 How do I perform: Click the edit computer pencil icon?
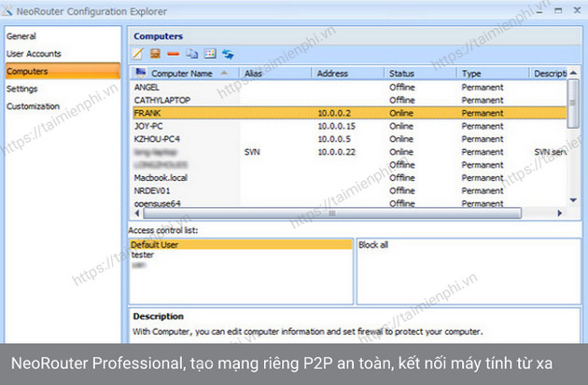coord(138,54)
